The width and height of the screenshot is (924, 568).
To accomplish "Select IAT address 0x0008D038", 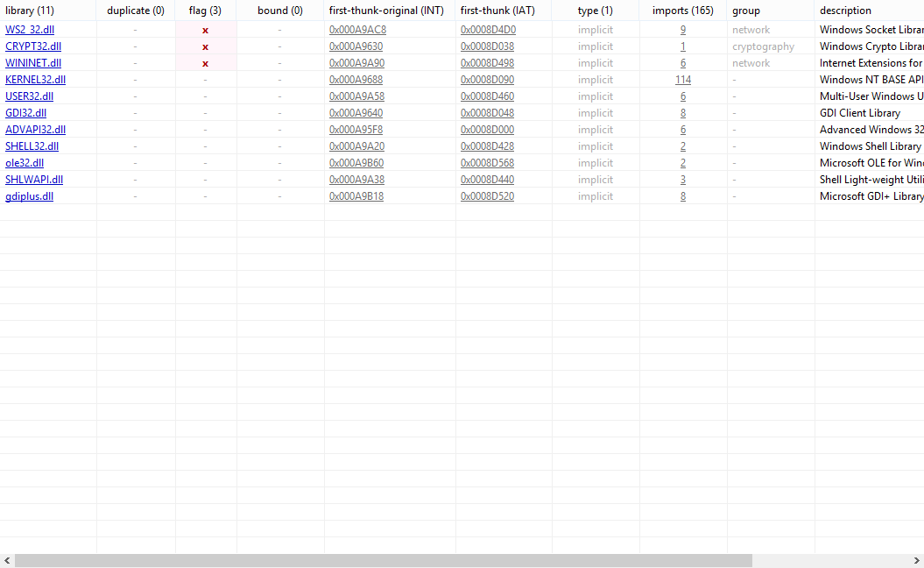I will click(487, 46).
